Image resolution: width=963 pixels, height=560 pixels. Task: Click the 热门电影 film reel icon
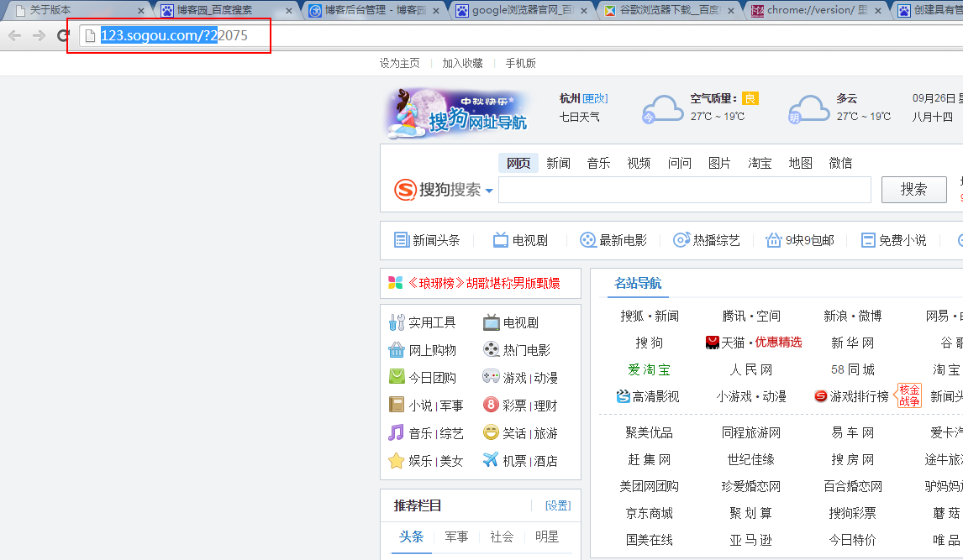click(492, 349)
